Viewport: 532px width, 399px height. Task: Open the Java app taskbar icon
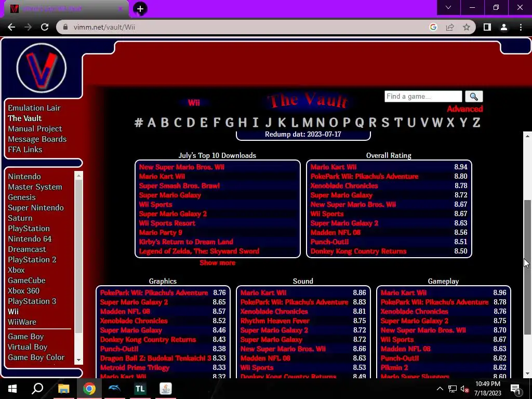[166, 389]
